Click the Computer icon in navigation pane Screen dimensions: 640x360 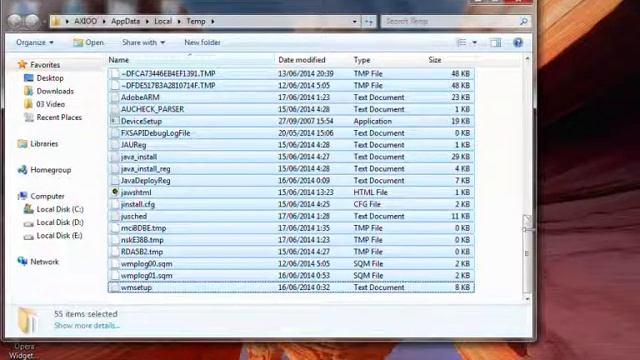point(22,196)
